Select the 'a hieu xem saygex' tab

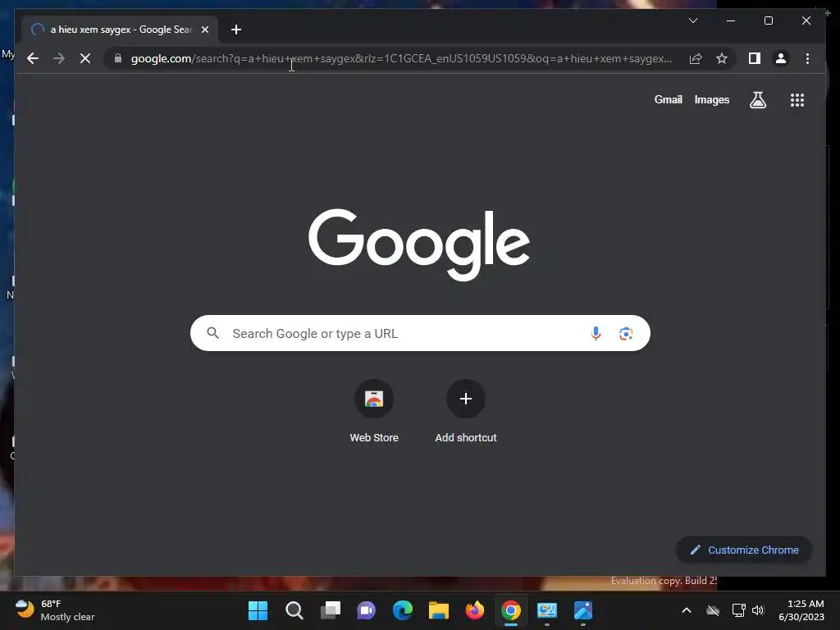pos(120,30)
